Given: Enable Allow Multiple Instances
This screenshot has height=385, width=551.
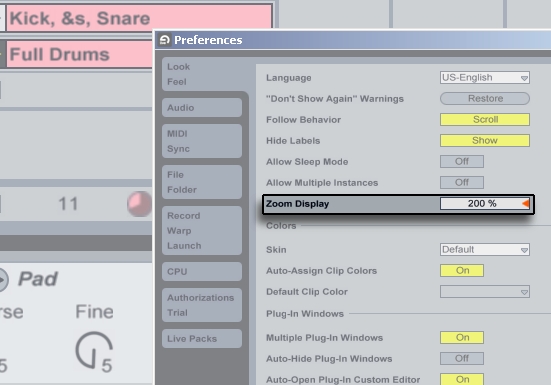Looking at the screenshot, I should [x=462, y=182].
